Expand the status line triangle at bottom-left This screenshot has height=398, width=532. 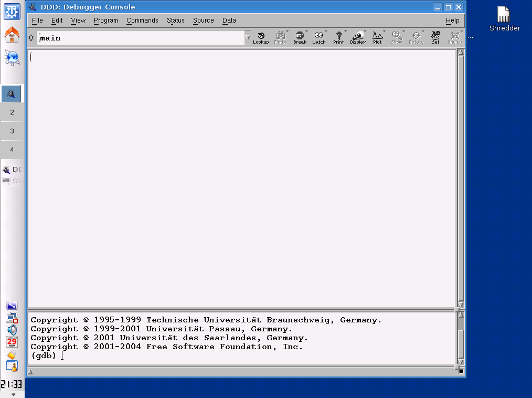30,372
